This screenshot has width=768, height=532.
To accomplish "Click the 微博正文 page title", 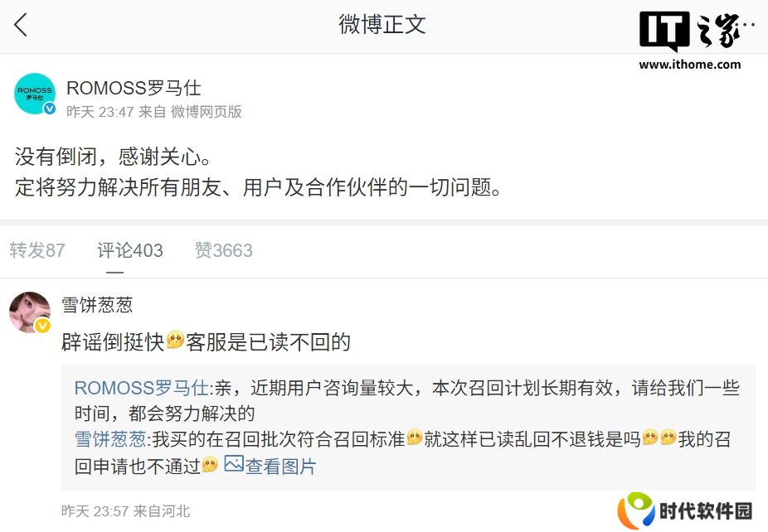I will coord(382,25).
